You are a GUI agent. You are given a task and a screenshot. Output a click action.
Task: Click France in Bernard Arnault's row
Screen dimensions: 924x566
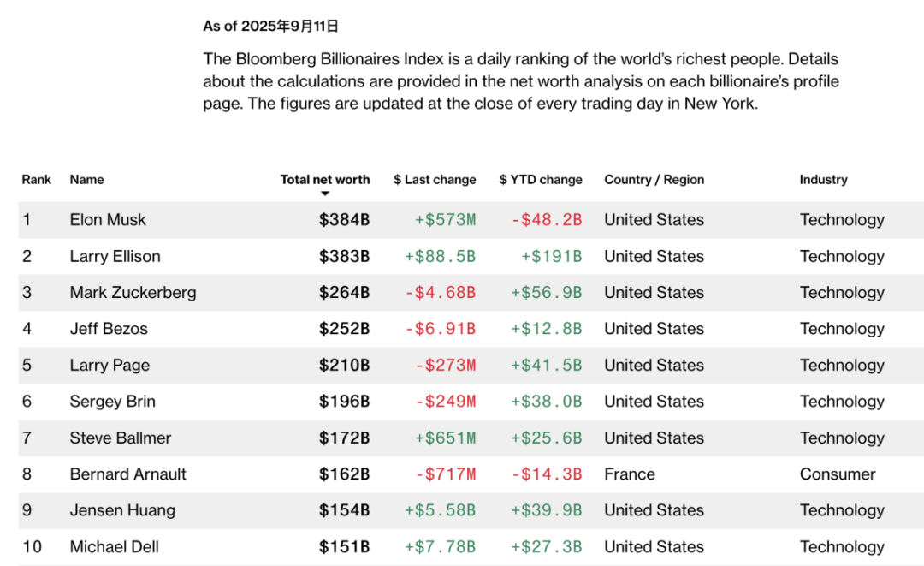tap(630, 474)
